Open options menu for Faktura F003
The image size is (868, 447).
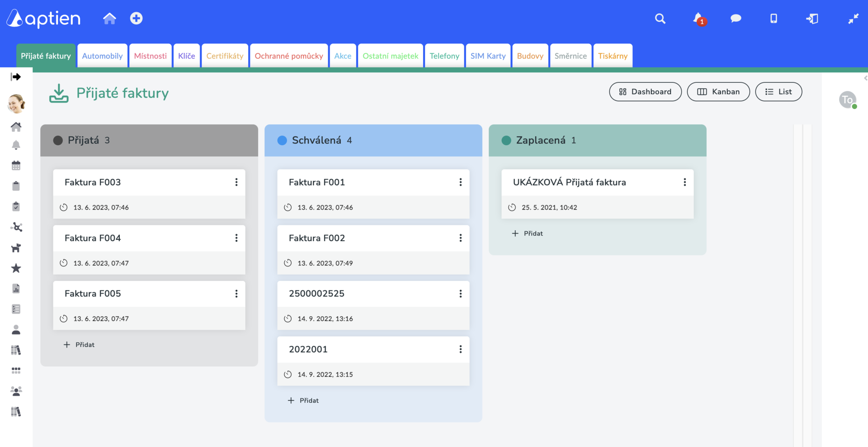click(236, 182)
